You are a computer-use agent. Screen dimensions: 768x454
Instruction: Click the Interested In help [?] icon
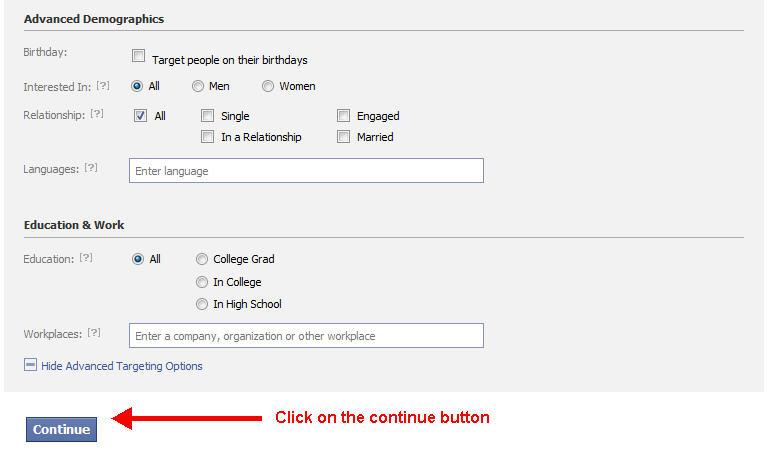tap(103, 86)
